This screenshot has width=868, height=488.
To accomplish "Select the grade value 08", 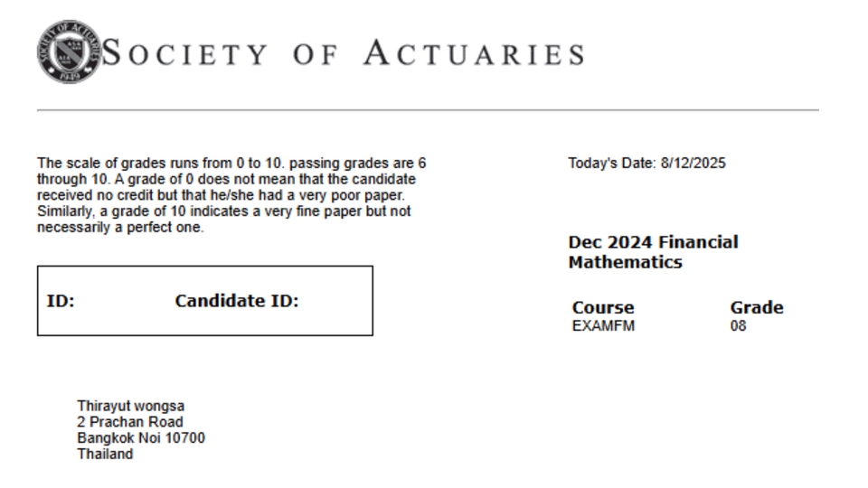I will pos(739,326).
